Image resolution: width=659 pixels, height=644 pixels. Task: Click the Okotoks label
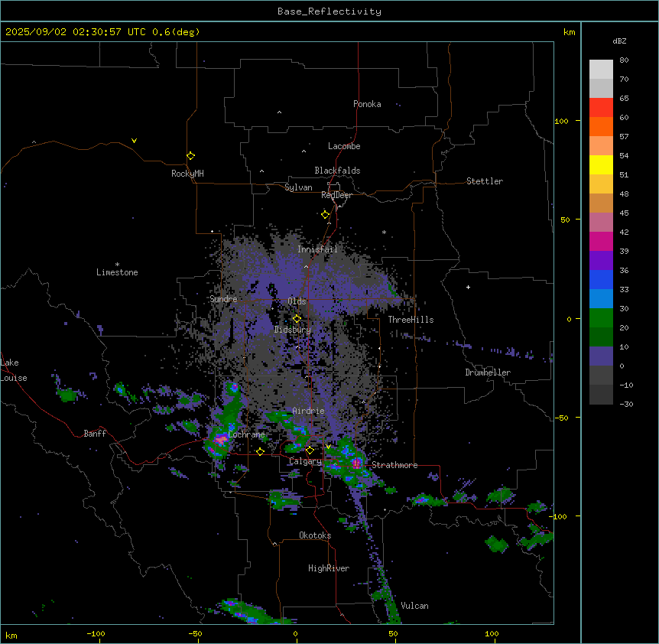pyautogui.click(x=315, y=535)
